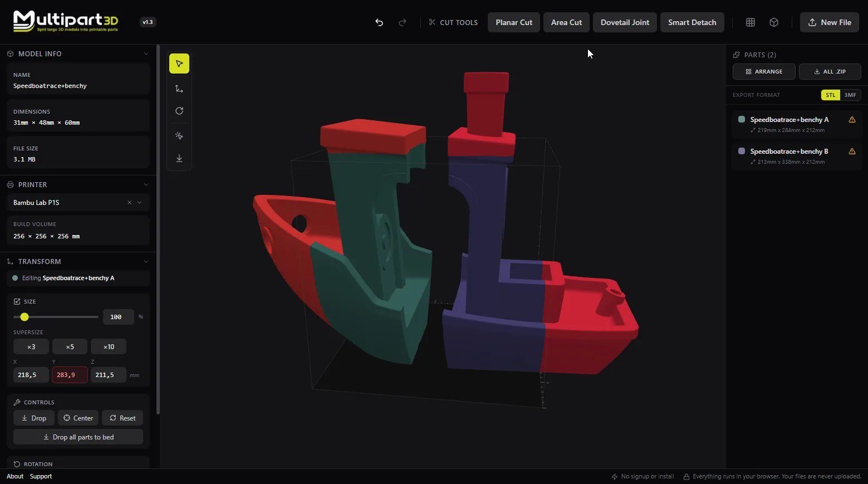Click the size slider handle

[x=24, y=317]
